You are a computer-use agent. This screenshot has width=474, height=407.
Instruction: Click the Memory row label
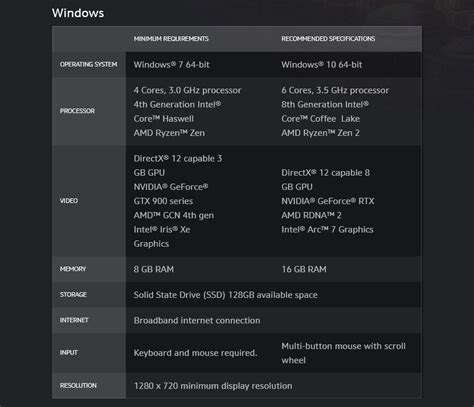[x=73, y=269]
